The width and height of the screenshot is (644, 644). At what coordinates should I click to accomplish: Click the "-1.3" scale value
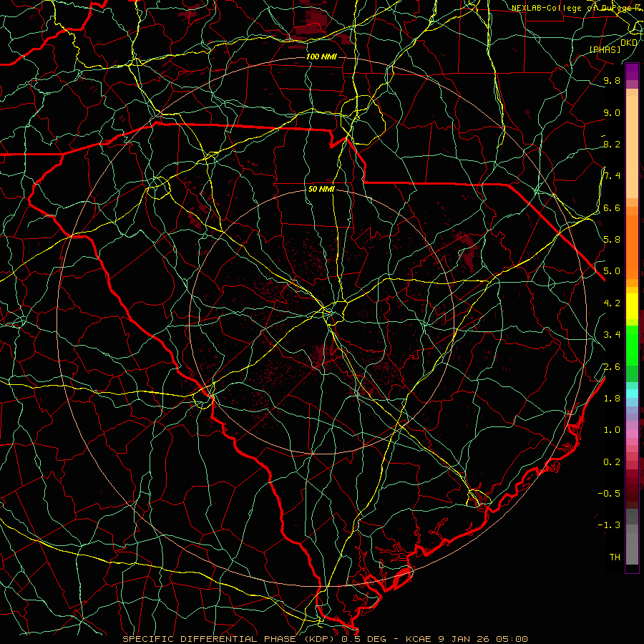coord(609,525)
